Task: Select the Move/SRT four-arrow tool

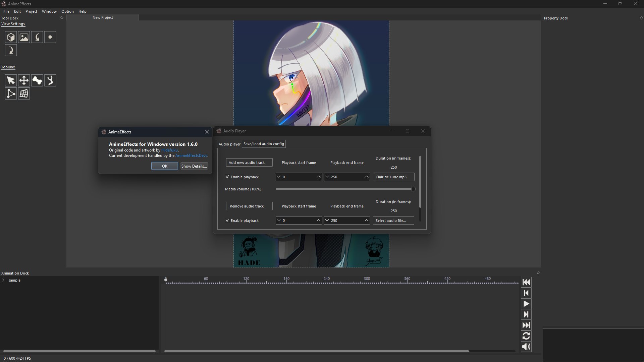Action: tap(24, 80)
